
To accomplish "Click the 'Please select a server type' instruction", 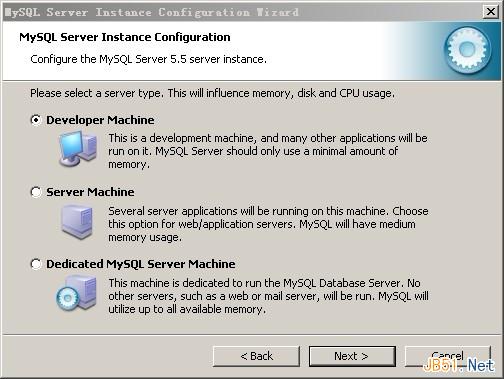I will (x=212, y=93).
